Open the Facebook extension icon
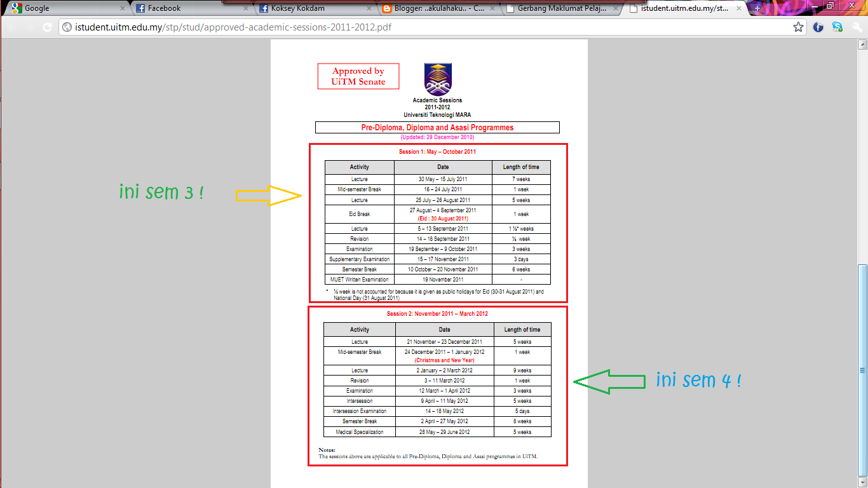868x488 pixels. 818,27
